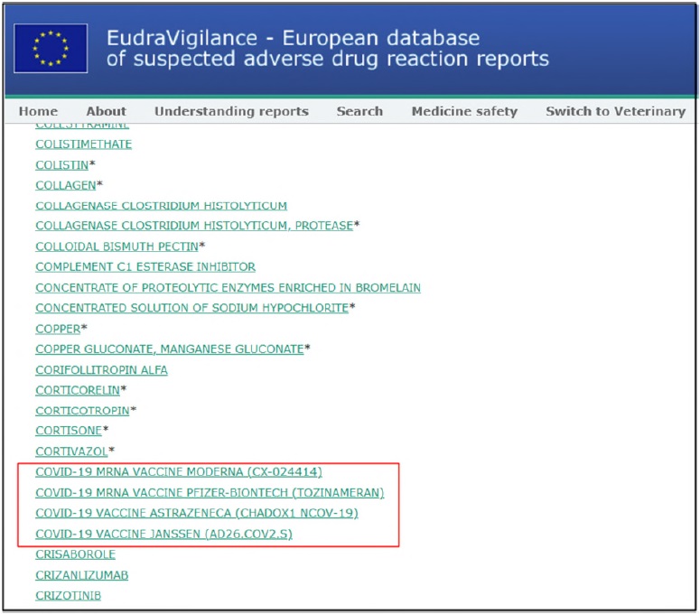Open the CORTICOTROPIN link

coord(82,411)
